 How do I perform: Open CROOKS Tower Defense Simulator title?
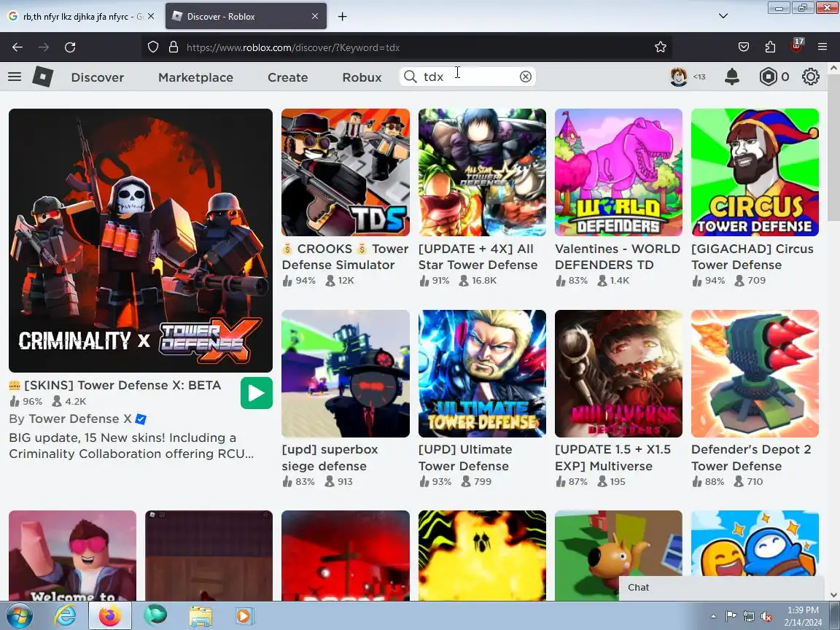[x=346, y=257]
